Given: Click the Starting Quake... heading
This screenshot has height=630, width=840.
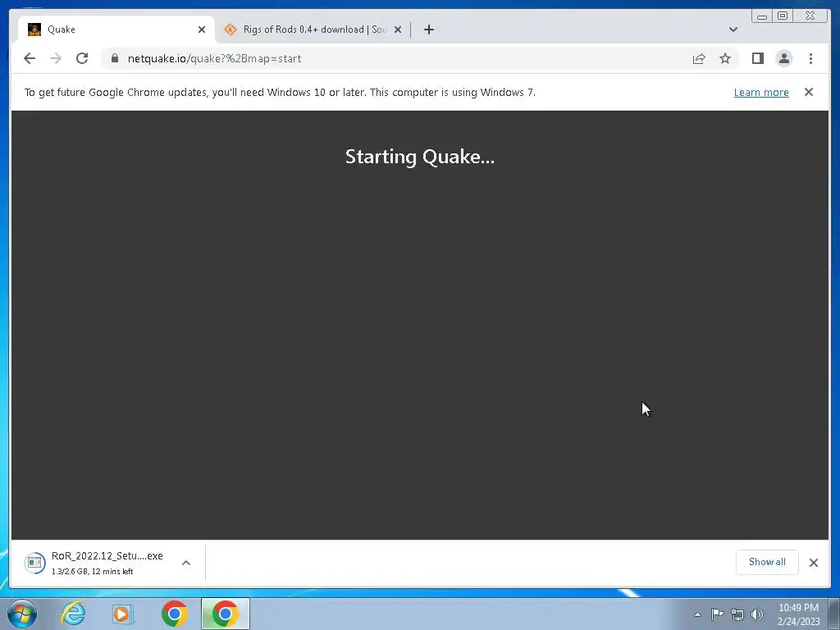Looking at the screenshot, I should coord(419,157).
